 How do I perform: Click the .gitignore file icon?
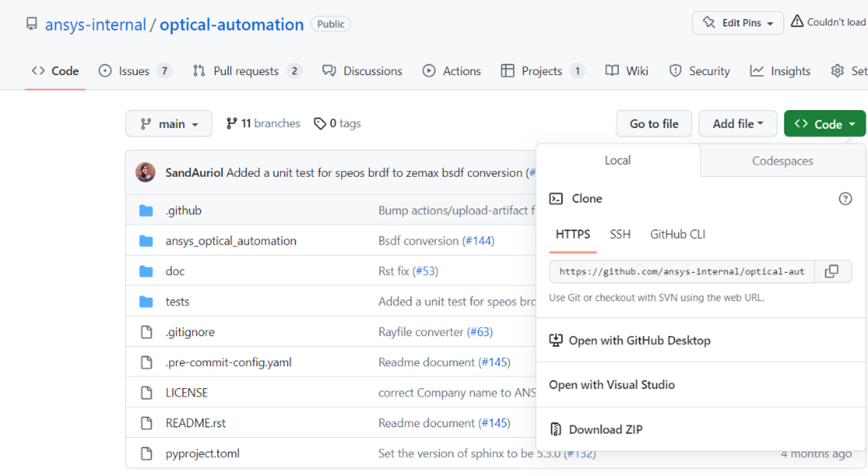[146, 332]
